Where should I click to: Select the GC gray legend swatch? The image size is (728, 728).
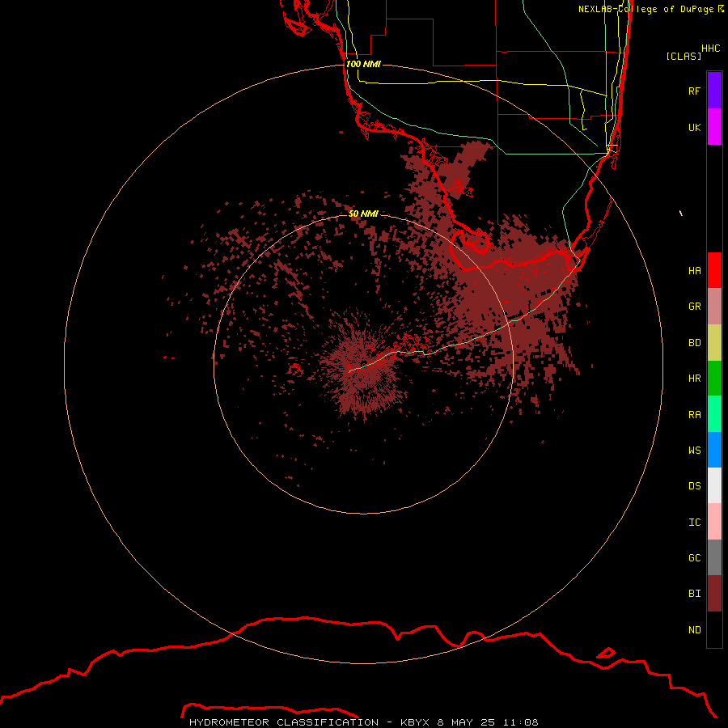tap(714, 557)
